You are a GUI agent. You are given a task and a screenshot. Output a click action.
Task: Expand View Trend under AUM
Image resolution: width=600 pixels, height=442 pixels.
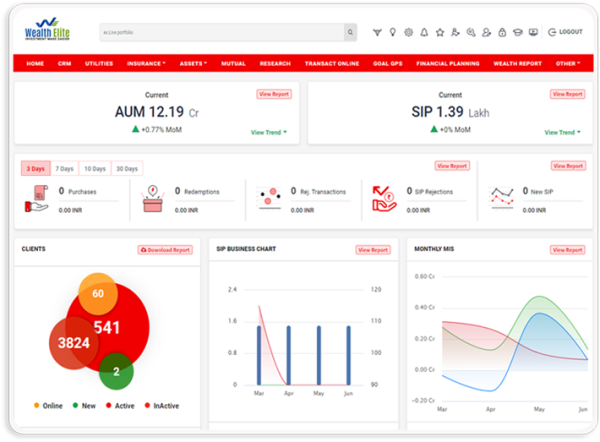[269, 132]
